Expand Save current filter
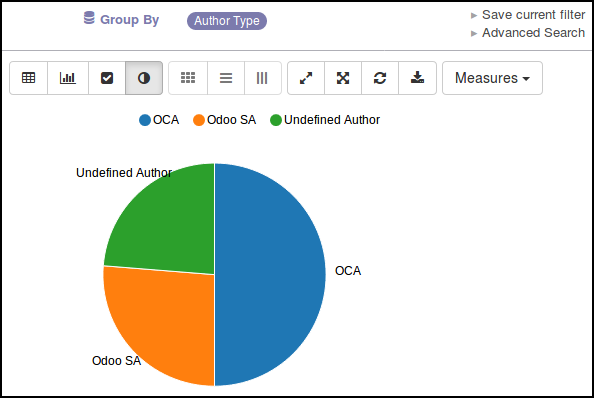The width and height of the screenshot is (594, 398). coord(528,15)
